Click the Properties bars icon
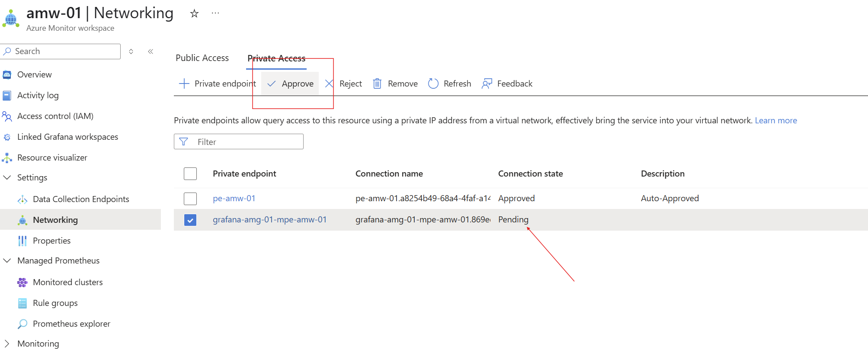The image size is (868, 360). [x=22, y=241]
